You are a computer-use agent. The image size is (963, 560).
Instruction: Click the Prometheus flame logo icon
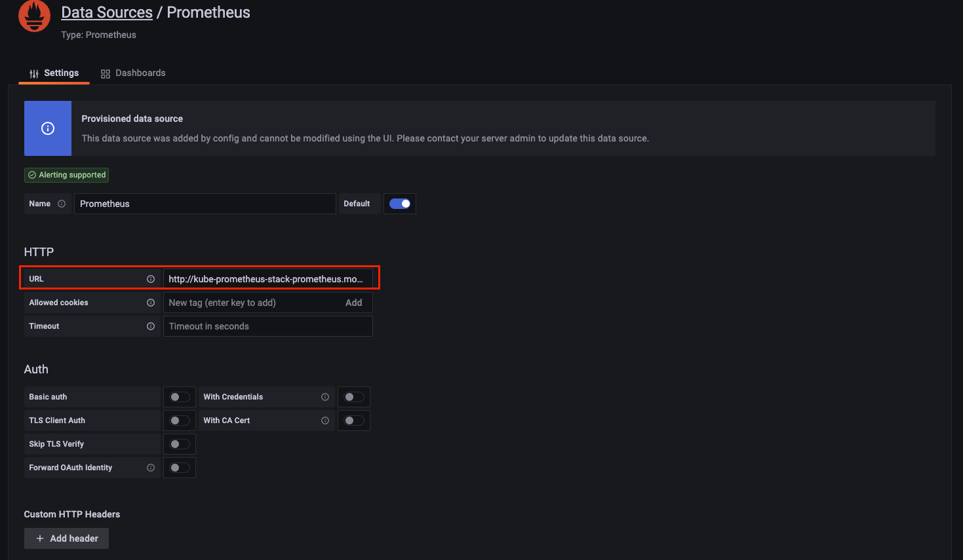34,14
